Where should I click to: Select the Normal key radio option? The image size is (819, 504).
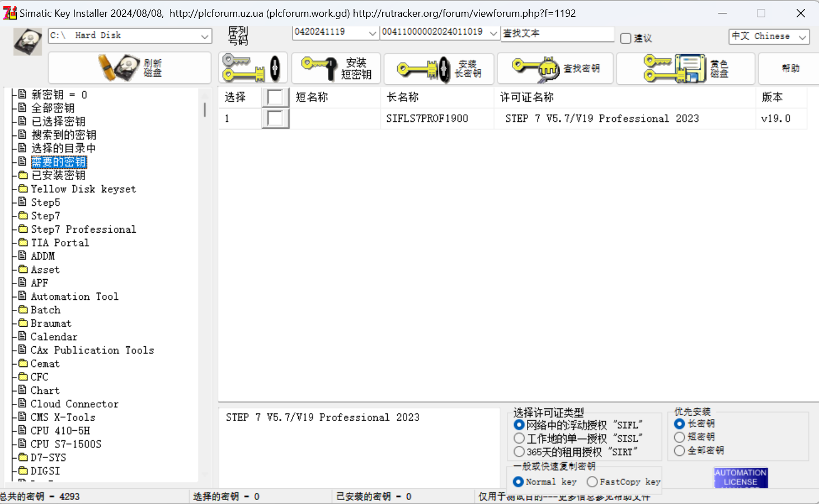(518, 482)
